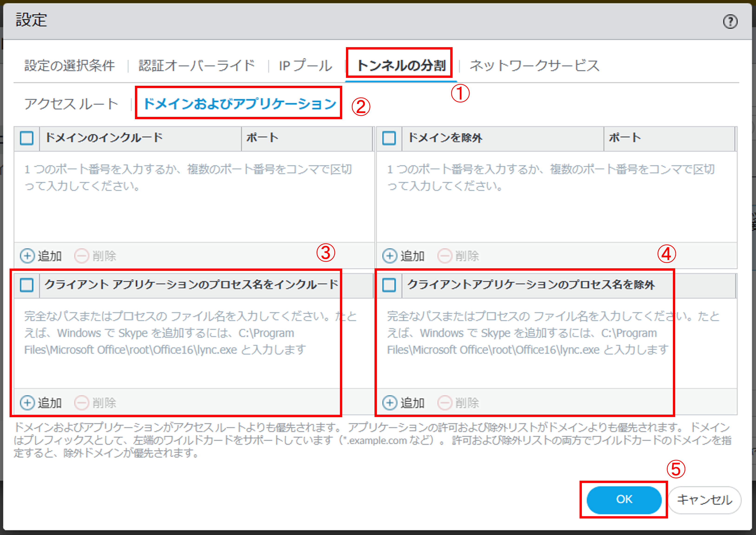Toggle the process name include header checkbox
Viewport: 756px width, 535px height.
tap(27, 285)
